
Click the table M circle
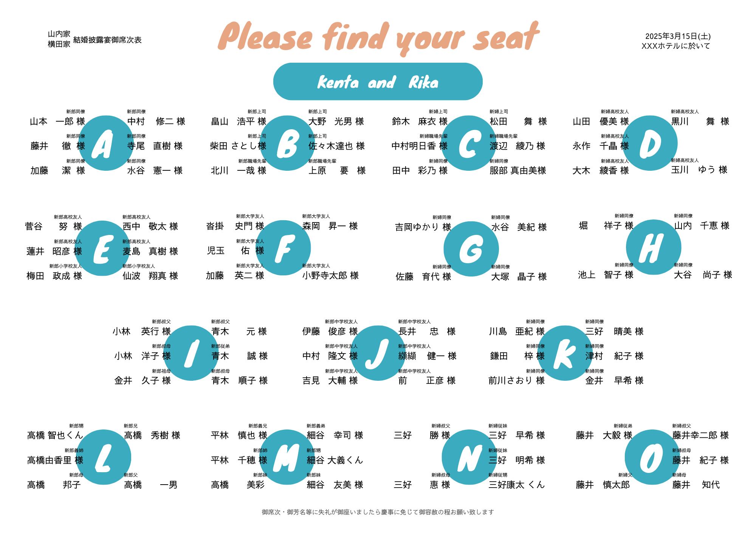287,457
